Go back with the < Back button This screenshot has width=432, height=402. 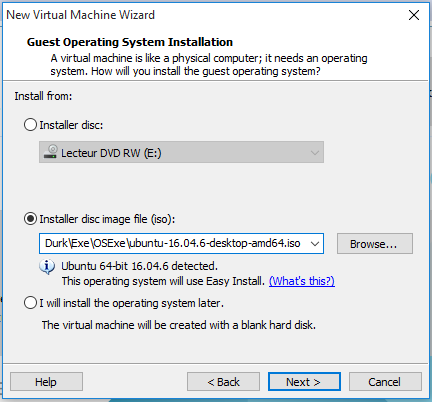click(x=223, y=382)
